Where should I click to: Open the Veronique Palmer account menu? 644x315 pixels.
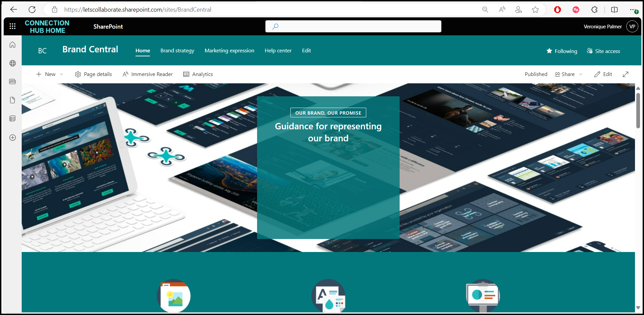point(632,27)
